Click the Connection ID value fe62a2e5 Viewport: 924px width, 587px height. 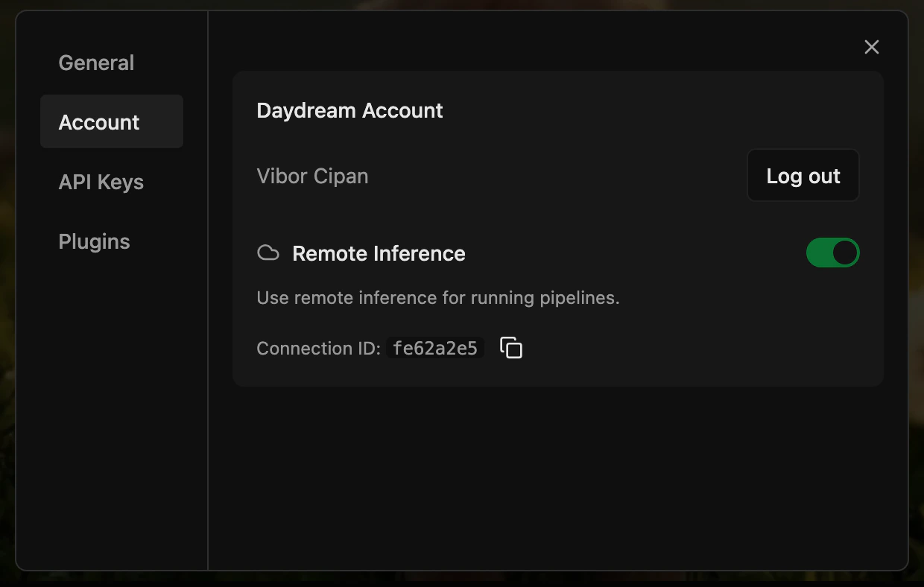tap(435, 348)
